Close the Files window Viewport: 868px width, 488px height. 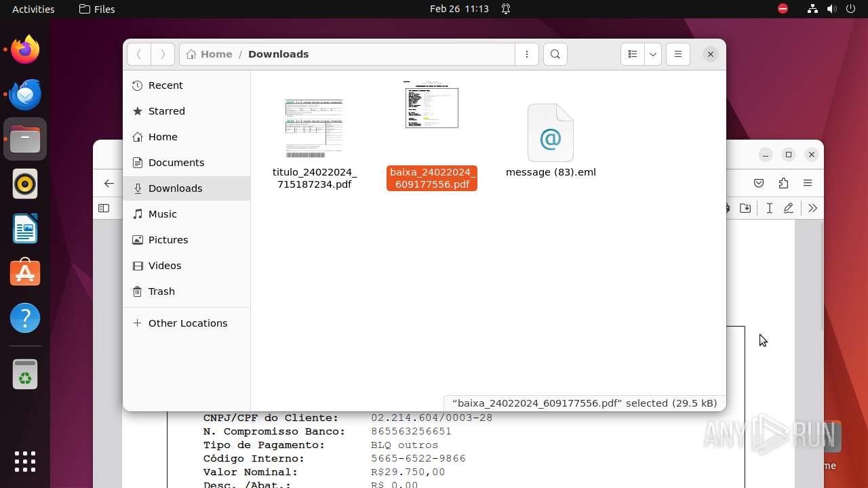(x=710, y=54)
